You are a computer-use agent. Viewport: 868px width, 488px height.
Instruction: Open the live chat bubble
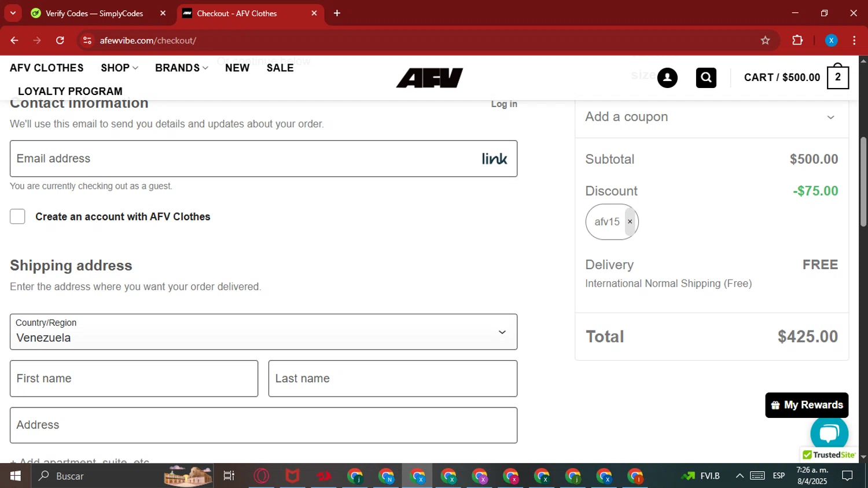click(x=829, y=433)
